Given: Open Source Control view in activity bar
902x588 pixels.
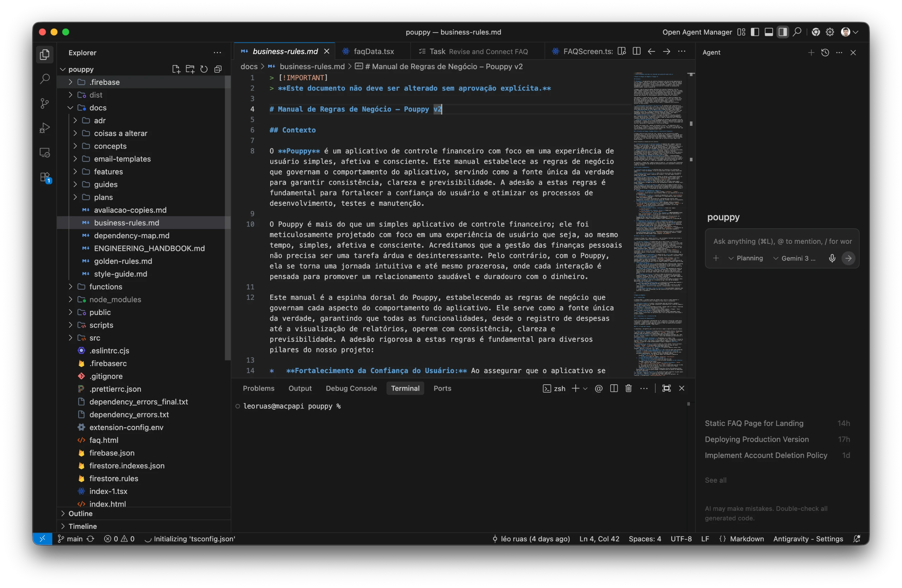Looking at the screenshot, I should [45, 104].
